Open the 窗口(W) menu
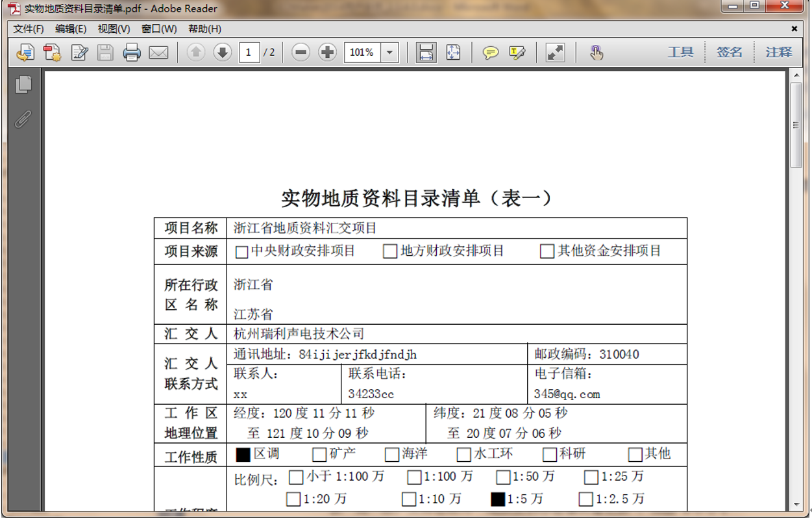Image resolution: width=812 pixels, height=519 pixels. (159, 29)
